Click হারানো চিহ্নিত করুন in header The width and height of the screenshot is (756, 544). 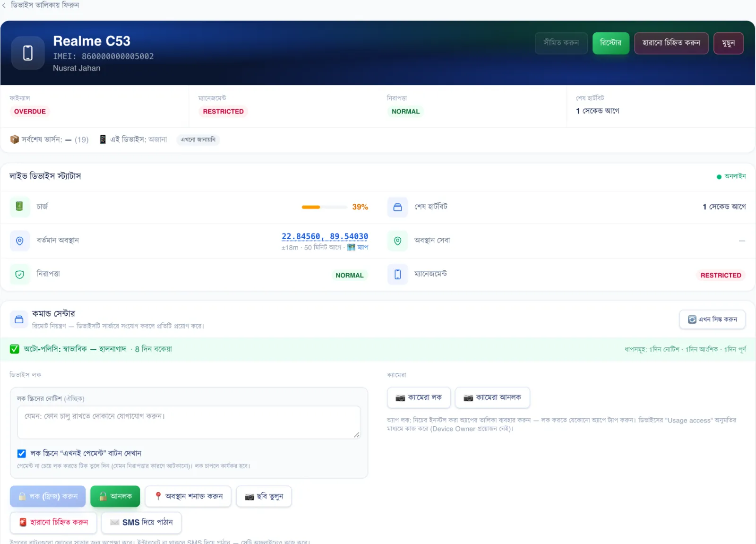671,43
